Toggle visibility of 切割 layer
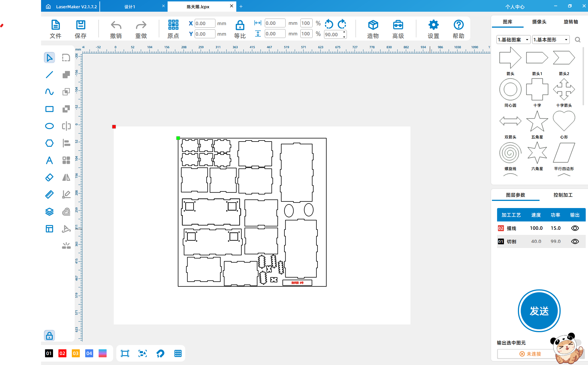The height and width of the screenshot is (365, 588). point(575,241)
